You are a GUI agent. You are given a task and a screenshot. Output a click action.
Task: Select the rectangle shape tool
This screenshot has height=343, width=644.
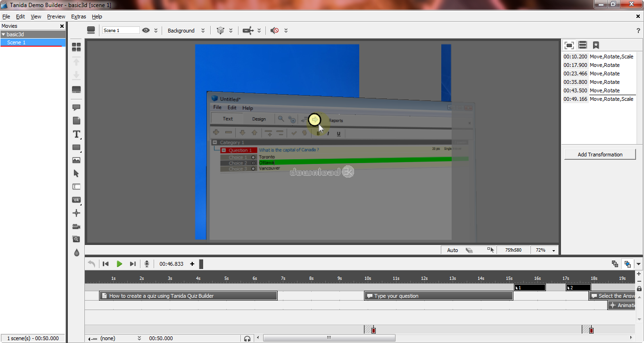point(76,147)
